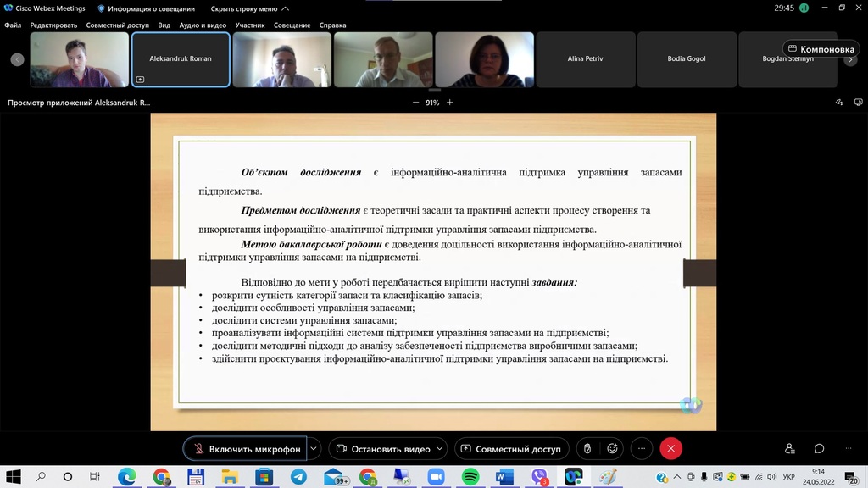This screenshot has width=868, height=488.
Task: Click Совместный доступ share button
Action: [x=511, y=449]
